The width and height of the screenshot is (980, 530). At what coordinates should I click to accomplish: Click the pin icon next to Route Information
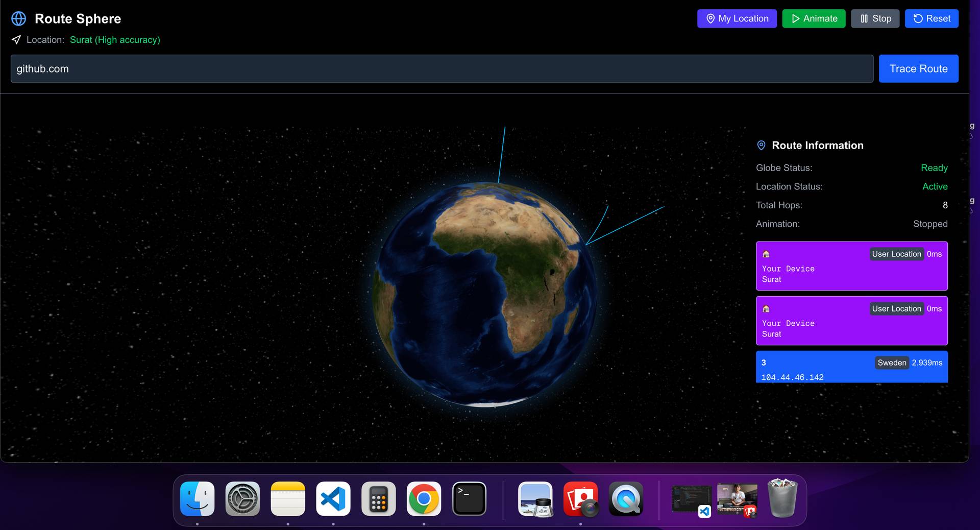(x=761, y=146)
